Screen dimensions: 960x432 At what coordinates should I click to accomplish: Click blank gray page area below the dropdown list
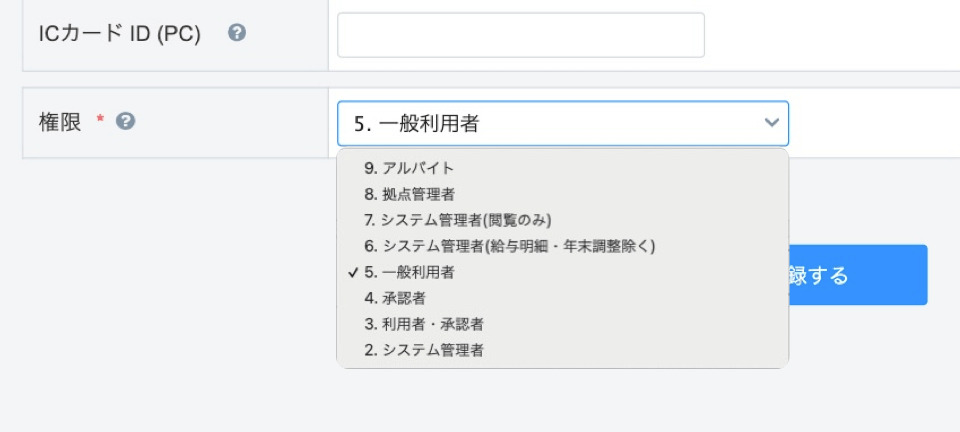point(551,401)
